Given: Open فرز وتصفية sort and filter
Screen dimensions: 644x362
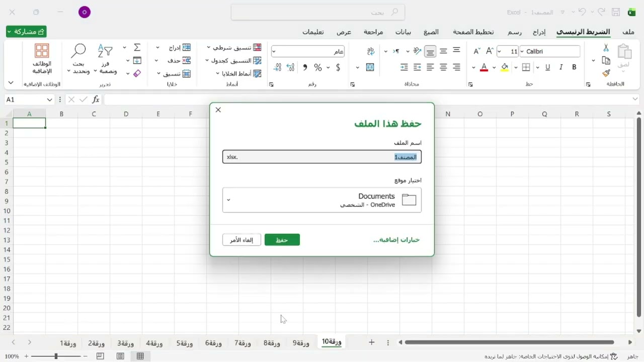Looking at the screenshot, I should pyautogui.click(x=105, y=59).
